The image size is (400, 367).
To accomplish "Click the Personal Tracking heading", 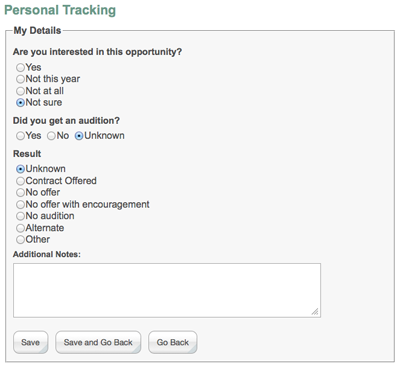I will 60,10.
